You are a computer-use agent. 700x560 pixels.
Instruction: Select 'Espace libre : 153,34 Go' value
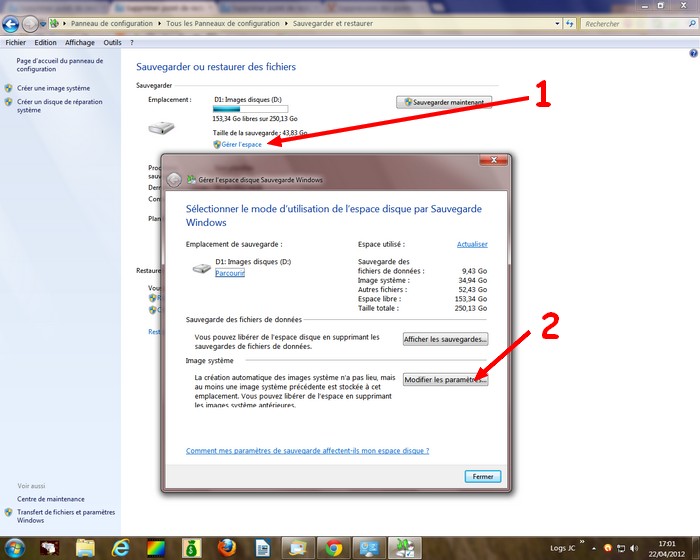tap(471, 299)
